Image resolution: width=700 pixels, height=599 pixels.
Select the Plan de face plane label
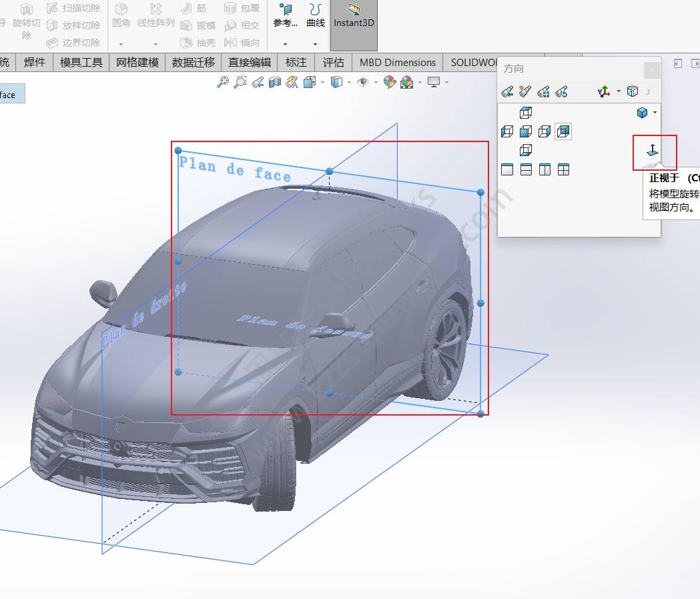pos(235,169)
